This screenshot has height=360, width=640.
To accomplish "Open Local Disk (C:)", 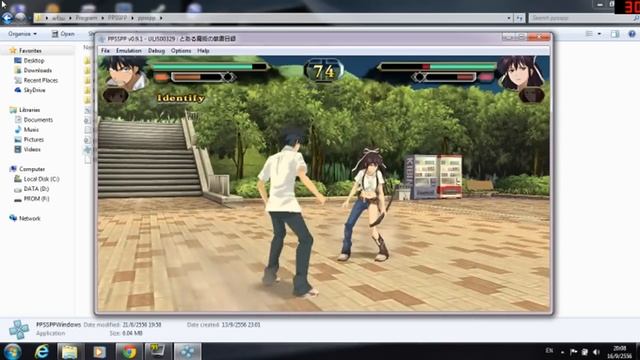I will [41, 179].
